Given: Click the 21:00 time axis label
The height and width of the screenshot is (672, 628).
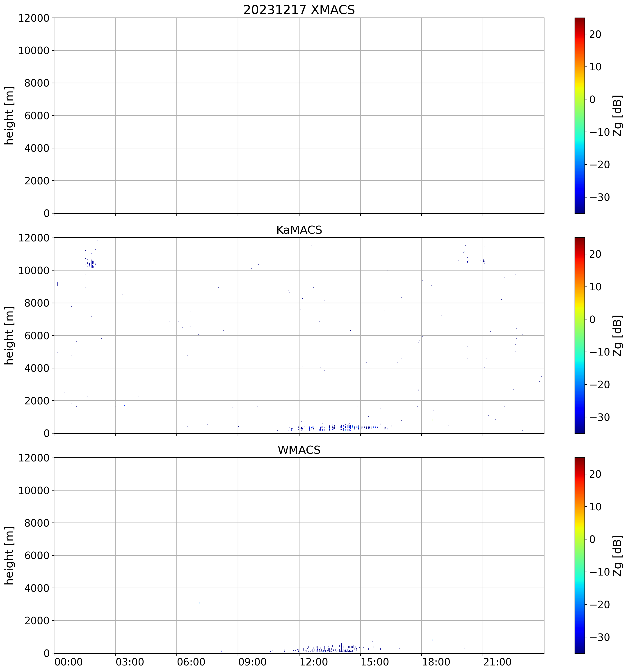Looking at the screenshot, I should [x=497, y=662].
